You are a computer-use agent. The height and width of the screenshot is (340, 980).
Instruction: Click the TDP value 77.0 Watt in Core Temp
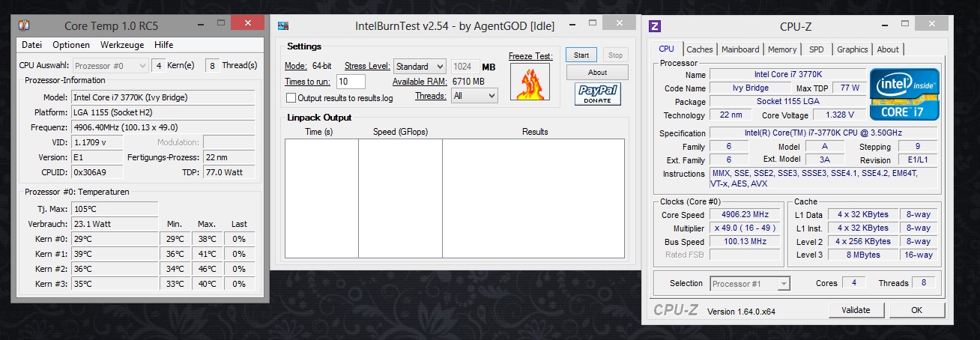[229, 172]
